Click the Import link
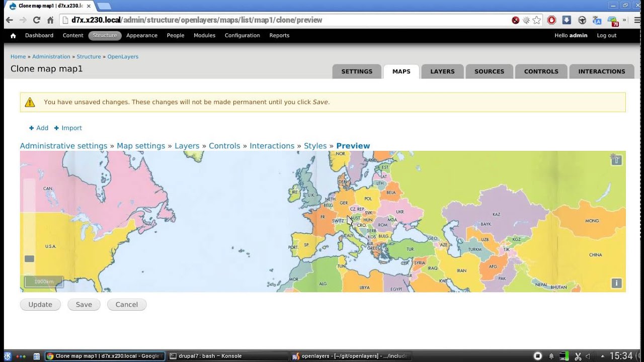 (x=68, y=128)
